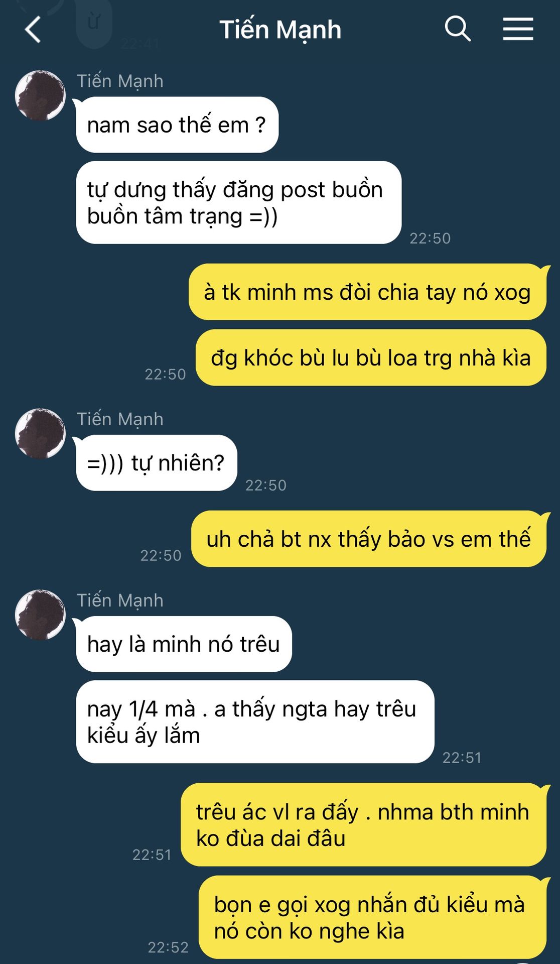
Task: Select the 'uh chả bt nx thấy bảo' bubble
Action: coord(369,539)
